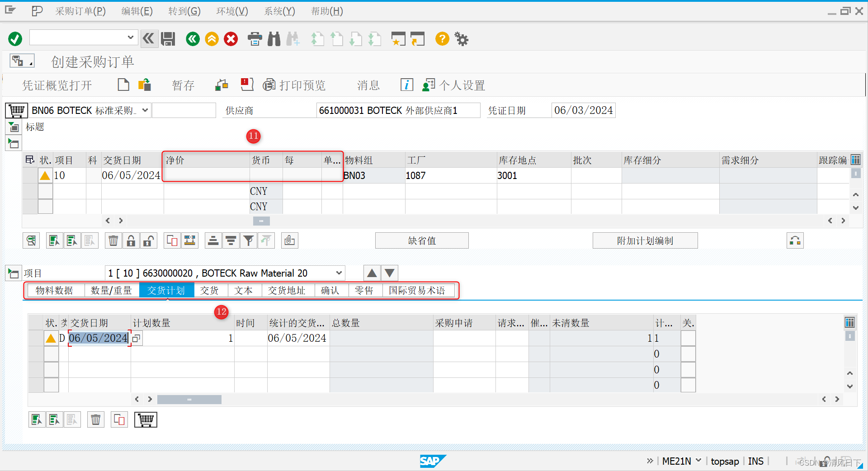The image size is (868, 471).
Task: Open the BN06 BOTECK order type dropdown
Action: tap(145, 110)
